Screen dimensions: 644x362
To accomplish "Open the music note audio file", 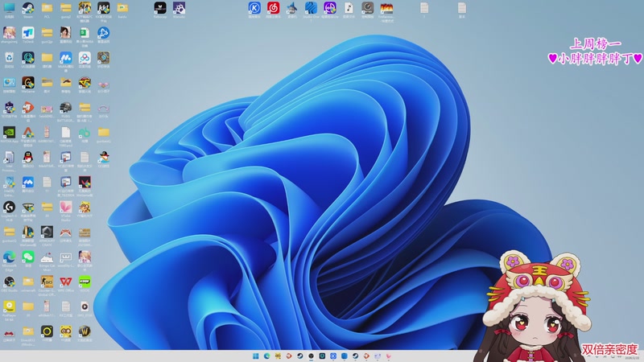I will pos(349,8).
